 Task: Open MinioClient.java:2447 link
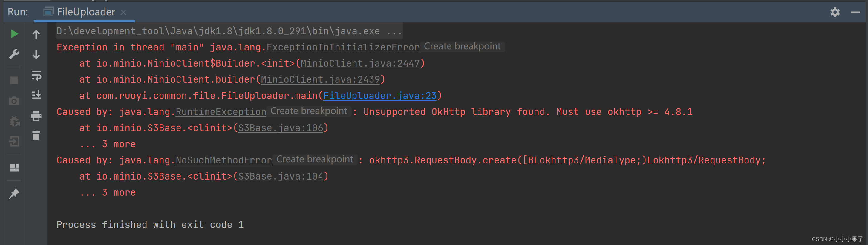point(360,63)
